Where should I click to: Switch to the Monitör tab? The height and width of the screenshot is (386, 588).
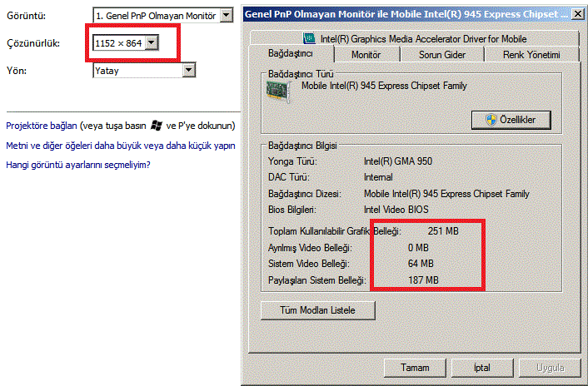[x=366, y=55]
